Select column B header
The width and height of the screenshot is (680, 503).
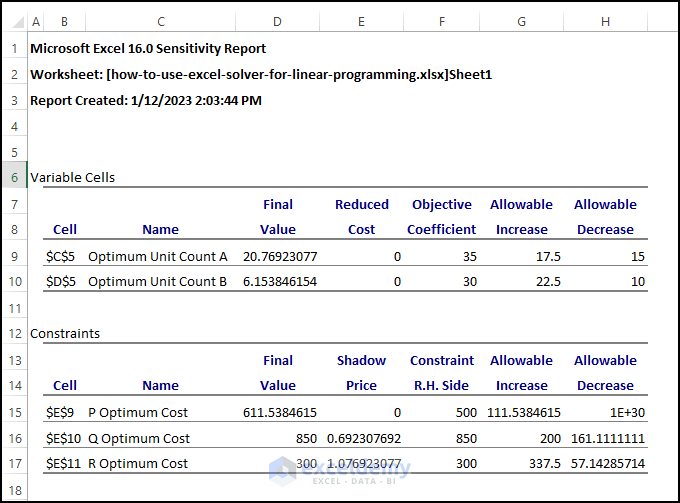pyautogui.click(x=64, y=22)
